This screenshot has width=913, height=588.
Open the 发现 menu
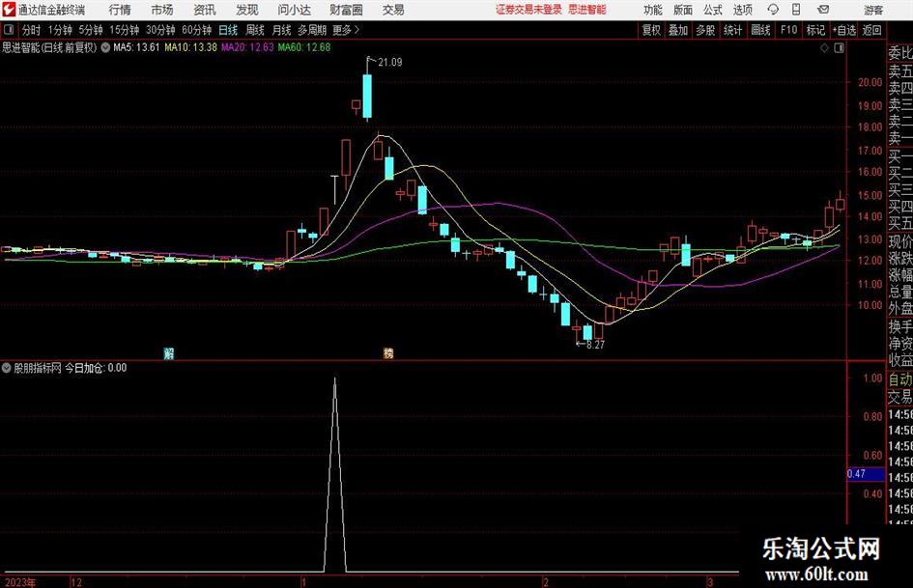247,10
